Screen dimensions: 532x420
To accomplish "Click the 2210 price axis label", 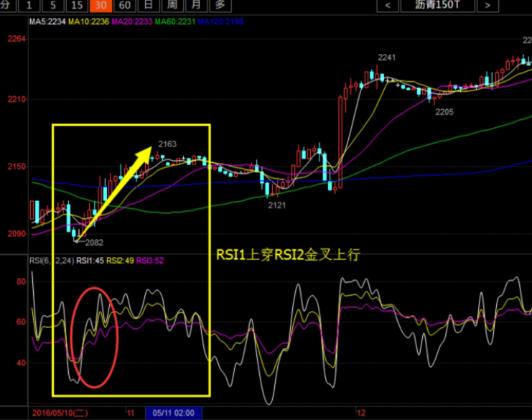I will point(17,99).
